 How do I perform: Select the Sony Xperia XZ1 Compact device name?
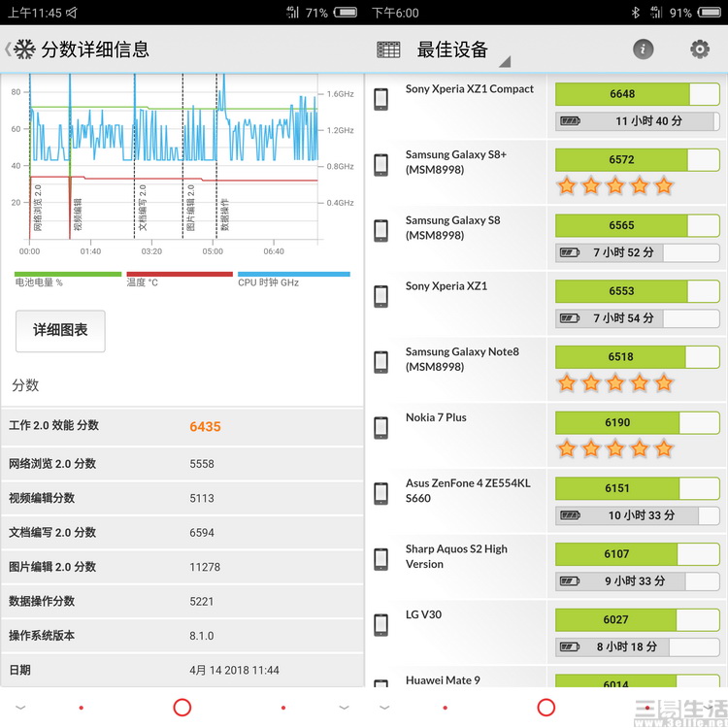[470, 88]
